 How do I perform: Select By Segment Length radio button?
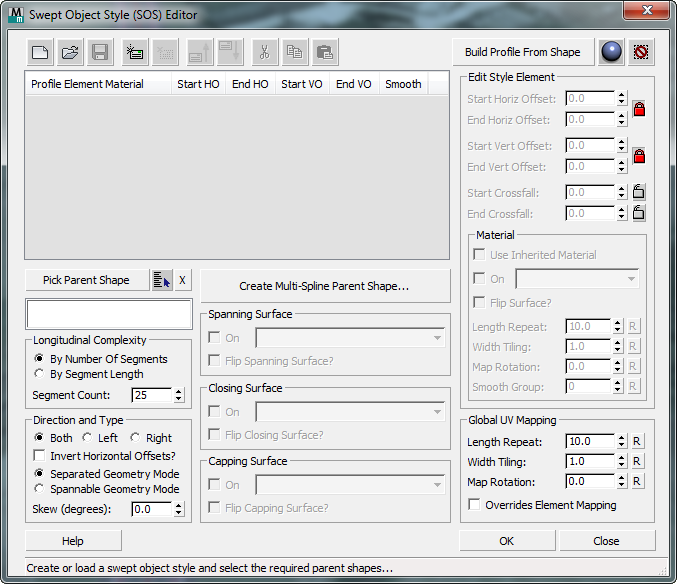point(39,373)
